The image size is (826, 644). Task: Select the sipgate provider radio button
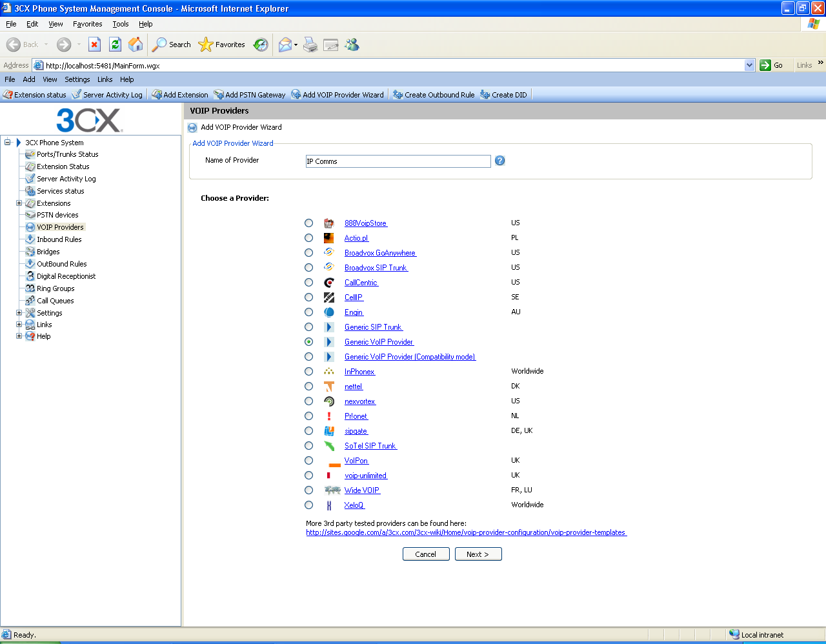309,431
